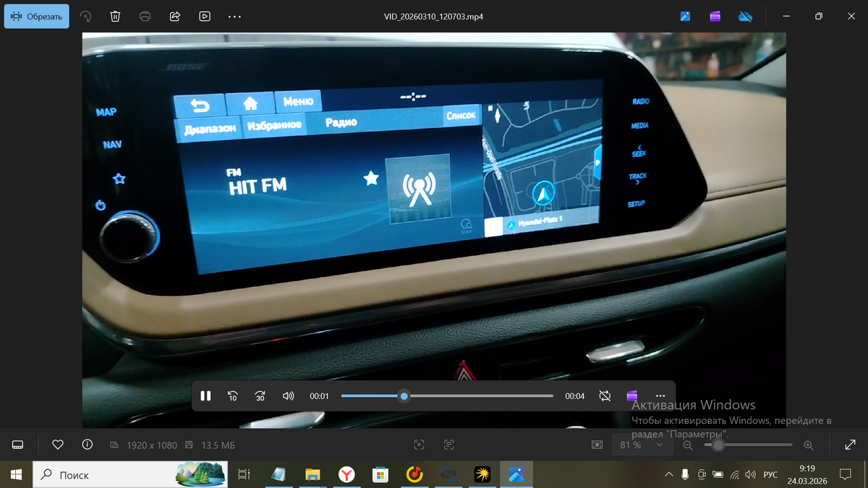This screenshot has width=868, height=488.
Task: Click the OneDrive cloud icon
Action: pyautogui.click(x=745, y=16)
